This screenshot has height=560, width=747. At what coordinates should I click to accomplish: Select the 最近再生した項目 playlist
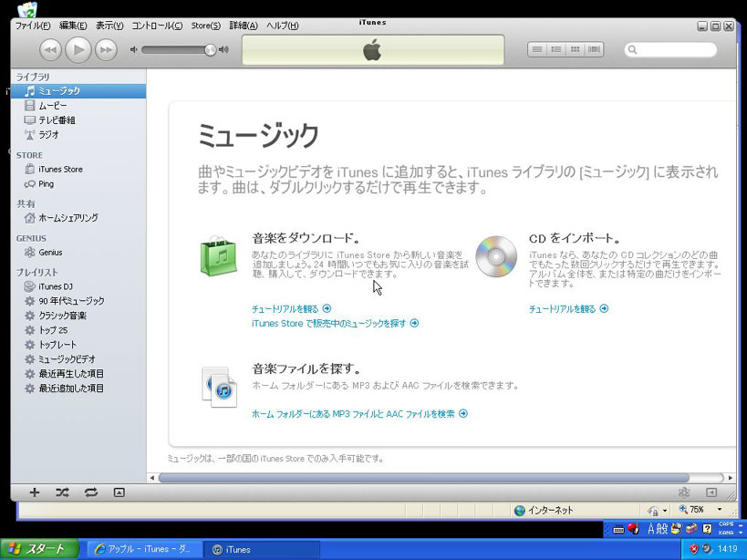point(78,374)
